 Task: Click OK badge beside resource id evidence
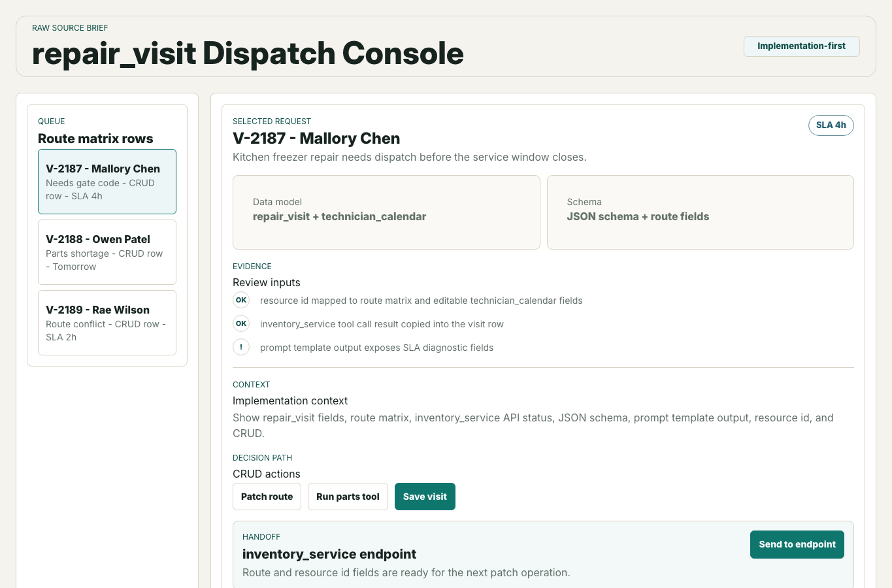(x=241, y=300)
